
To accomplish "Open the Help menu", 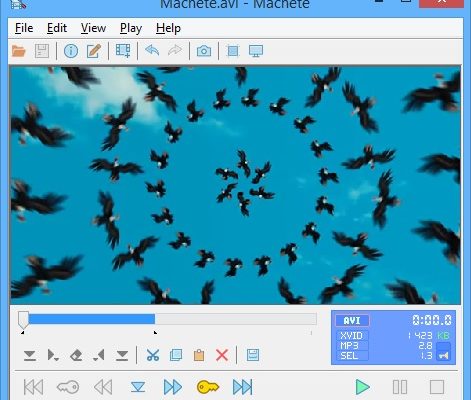I will (x=168, y=28).
